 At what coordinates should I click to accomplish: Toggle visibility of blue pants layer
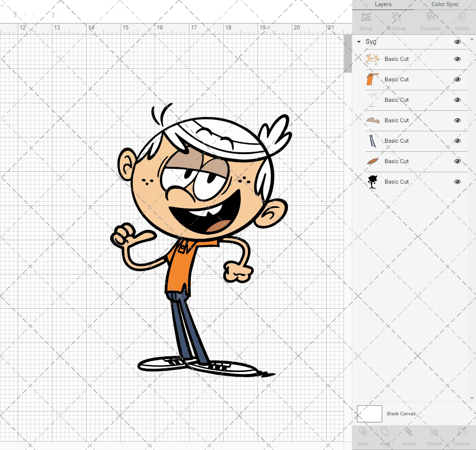tap(457, 141)
